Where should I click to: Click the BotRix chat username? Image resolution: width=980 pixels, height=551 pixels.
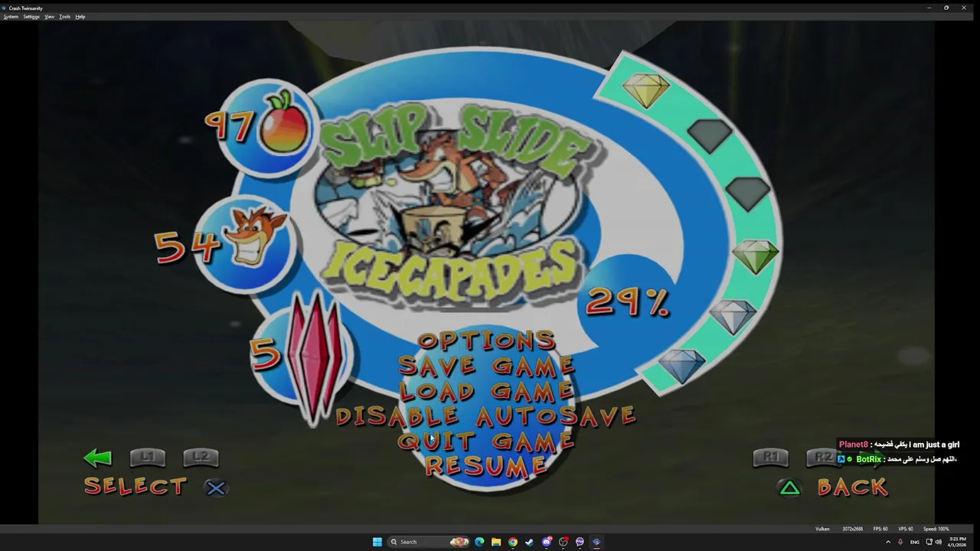click(x=868, y=459)
